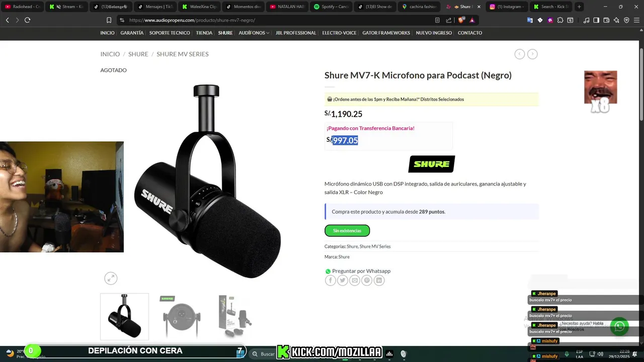Reload the page
Viewport: 644px width, 362px height.
(x=27, y=20)
